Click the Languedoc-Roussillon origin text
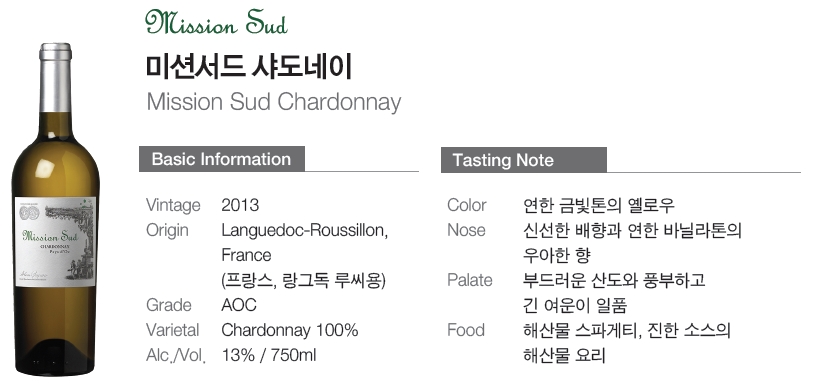This screenshot has width=813, height=383. [x=304, y=230]
